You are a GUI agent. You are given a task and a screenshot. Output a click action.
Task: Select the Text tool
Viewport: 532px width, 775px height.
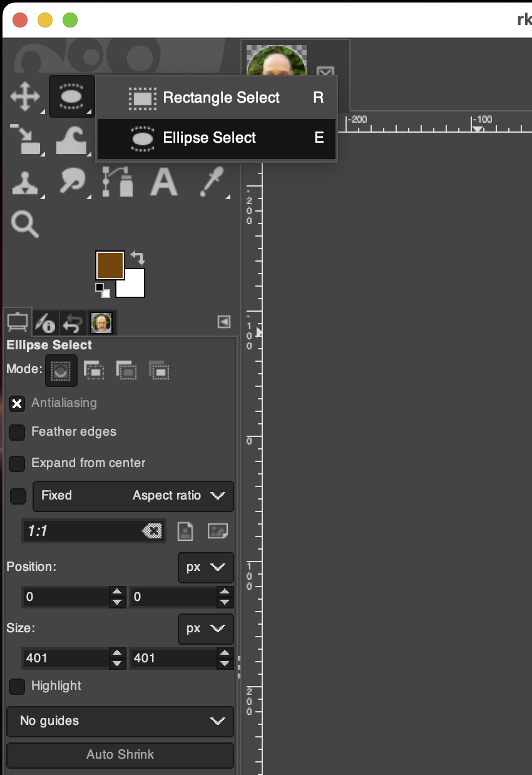[163, 182]
